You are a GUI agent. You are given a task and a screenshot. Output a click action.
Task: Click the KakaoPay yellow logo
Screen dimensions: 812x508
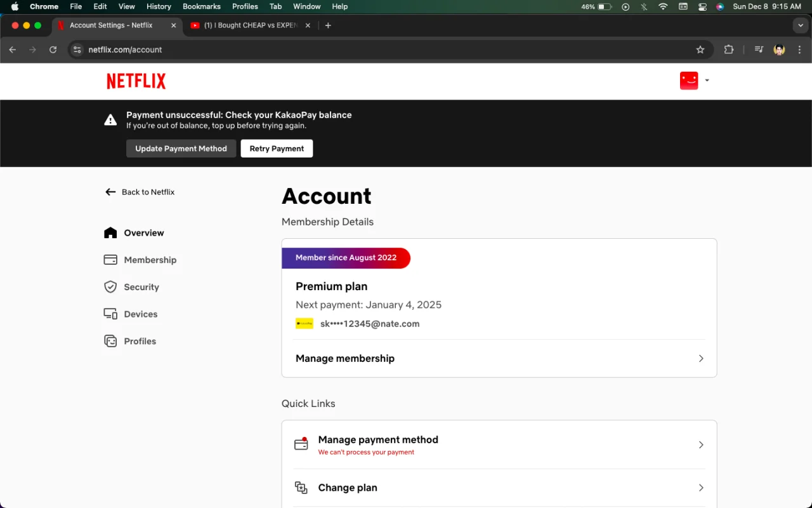[304, 324]
